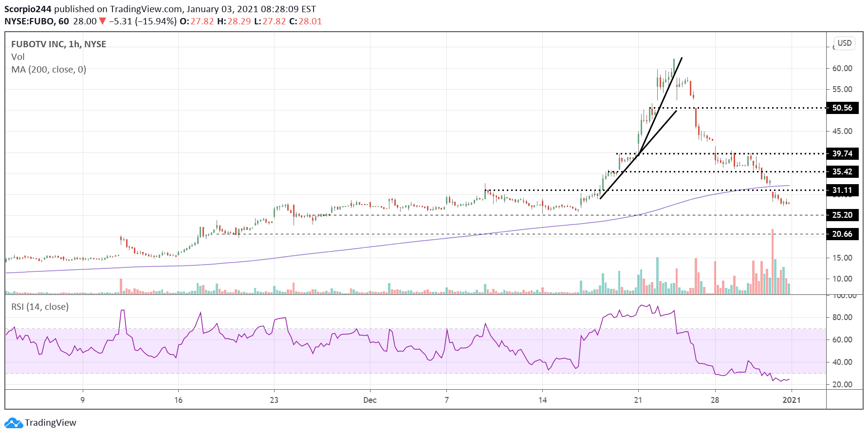Click the 28 date label on time axis

(x=715, y=400)
